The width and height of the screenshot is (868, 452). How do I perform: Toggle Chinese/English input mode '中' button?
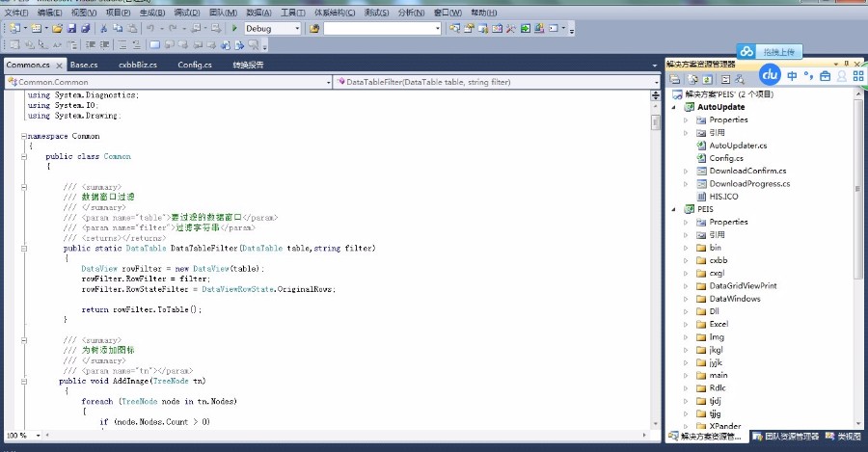[792, 76]
